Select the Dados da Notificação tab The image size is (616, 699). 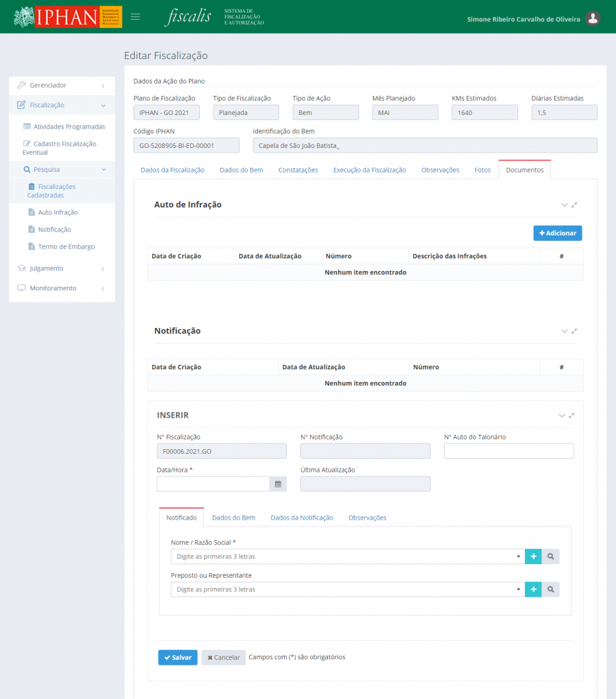pyautogui.click(x=302, y=518)
